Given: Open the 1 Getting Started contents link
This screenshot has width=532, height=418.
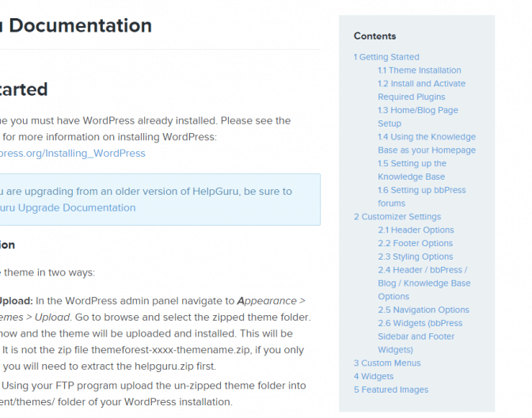Looking at the screenshot, I should 386,57.
